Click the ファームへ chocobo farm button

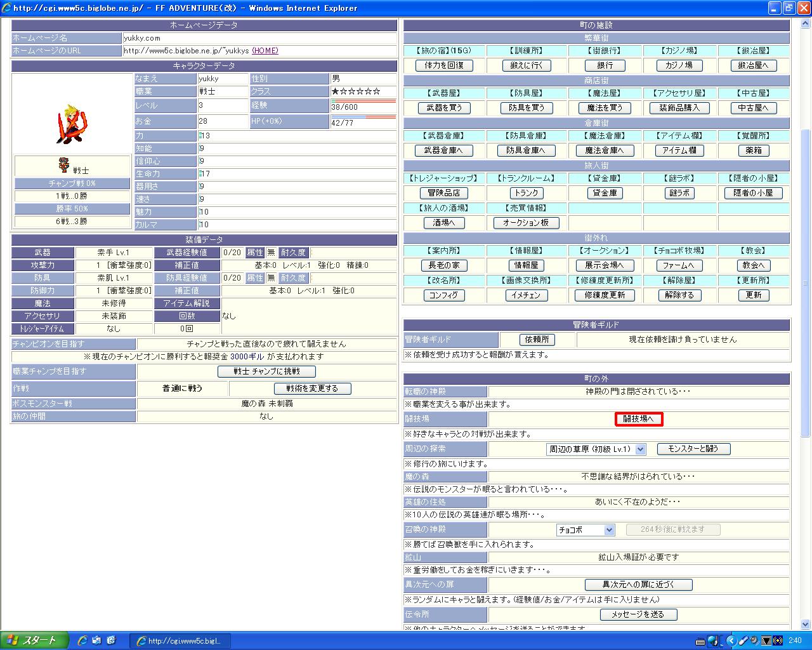coord(679,265)
